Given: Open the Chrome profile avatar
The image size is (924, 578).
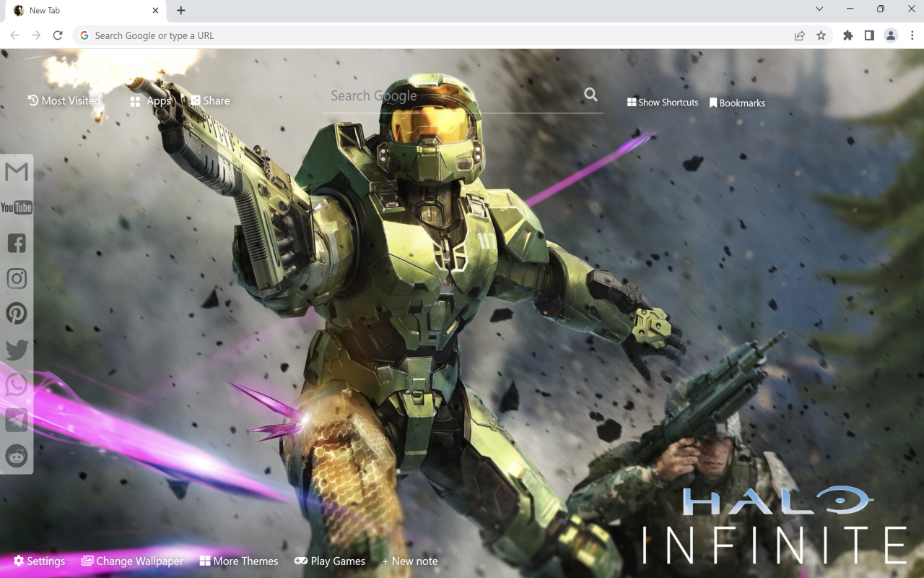Looking at the screenshot, I should (x=891, y=35).
